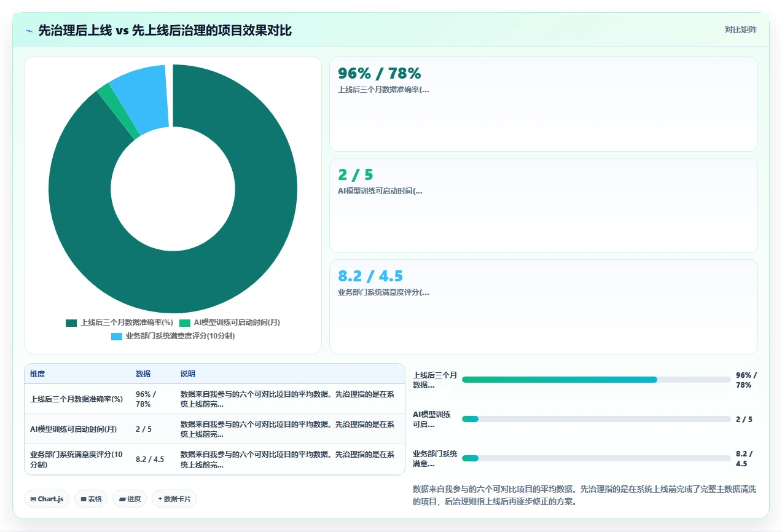
Task: Select the AI模型训练可启动时间 table row
Action: tap(214, 429)
